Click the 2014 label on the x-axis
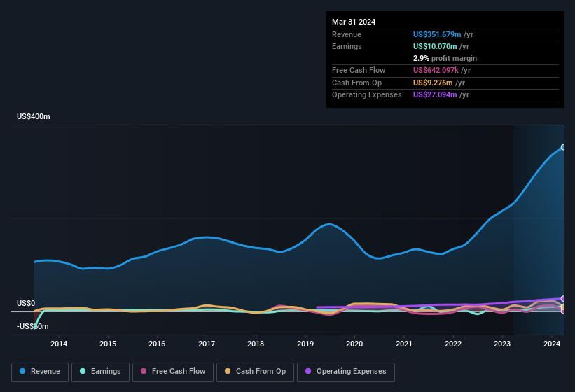 click(x=59, y=344)
